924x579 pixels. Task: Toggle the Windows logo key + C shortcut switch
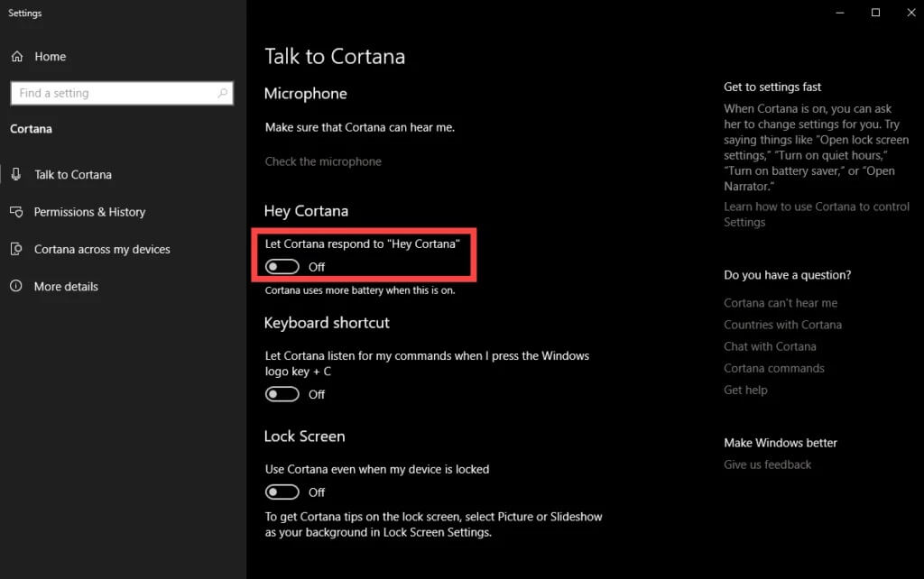click(x=282, y=394)
